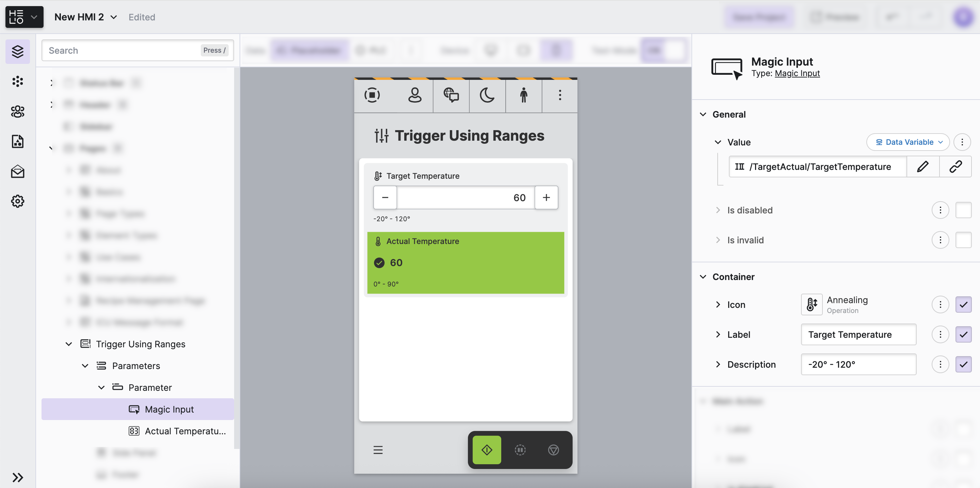This screenshot has width=980, height=488.
Task: Open the Magic Input type link
Action: click(x=797, y=73)
